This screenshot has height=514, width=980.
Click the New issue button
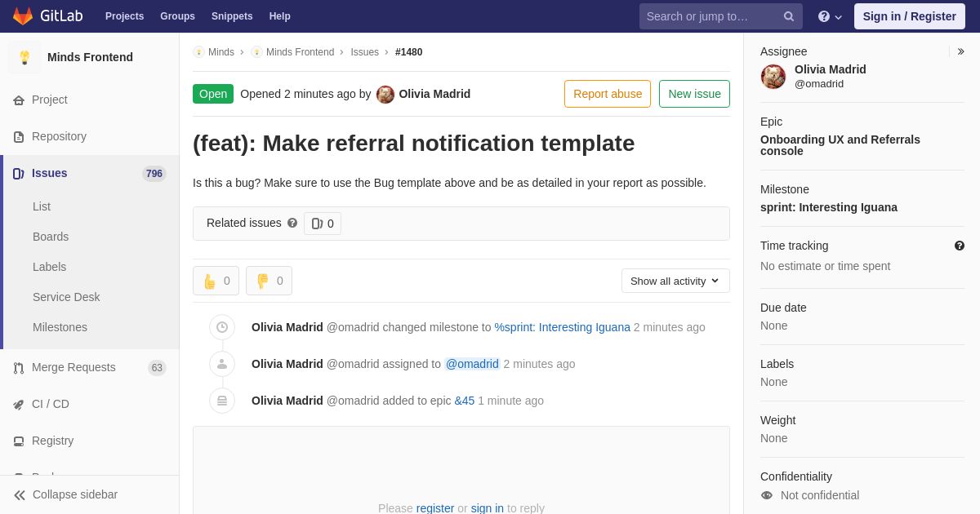point(694,94)
